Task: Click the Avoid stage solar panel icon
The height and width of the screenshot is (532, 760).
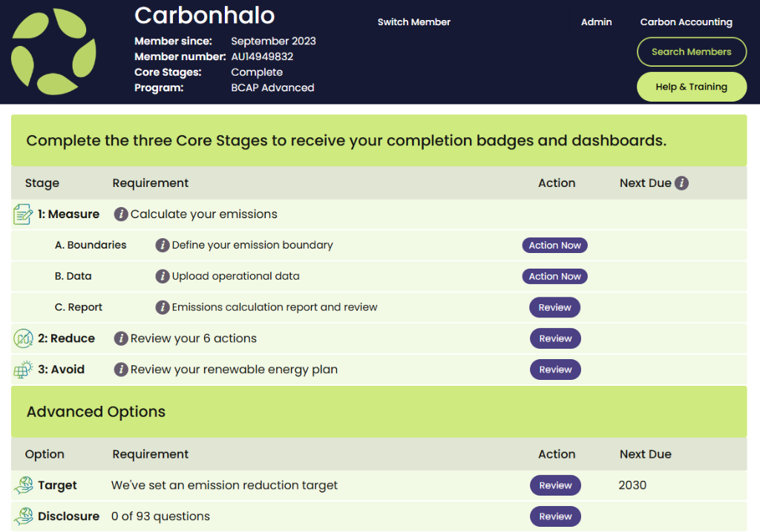Action: tap(23, 370)
